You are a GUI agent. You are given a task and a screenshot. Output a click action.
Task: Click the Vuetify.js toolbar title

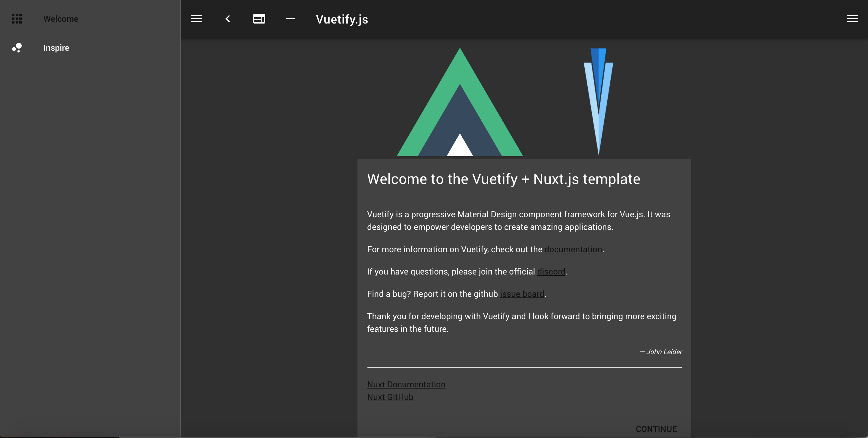pyautogui.click(x=342, y=19)
